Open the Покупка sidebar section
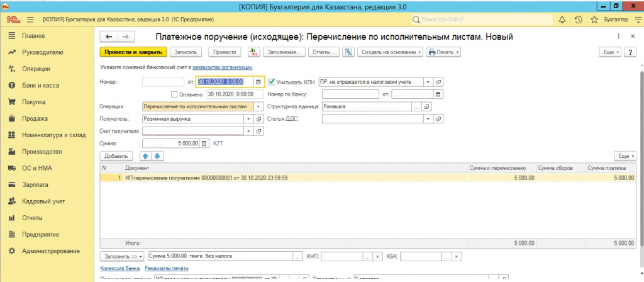Screen dimensions: 644x282 [x=34, y=102]
